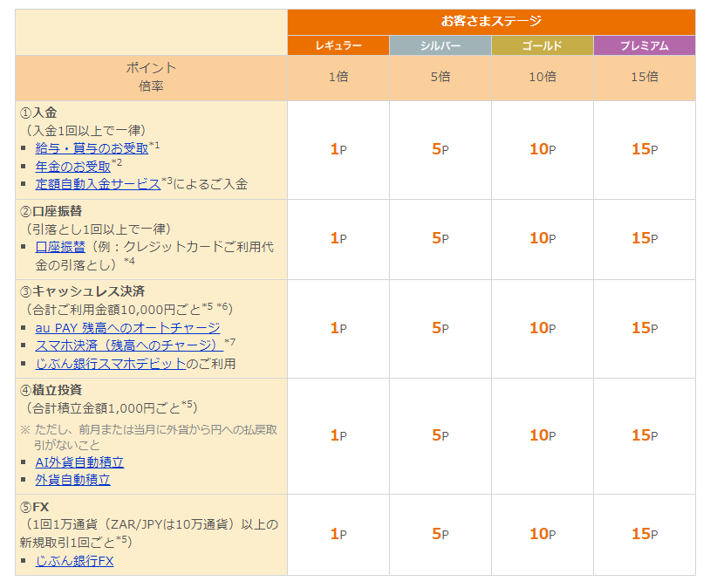Click the ⑤FX heading
Screen dimensions: 710x588
34,507
